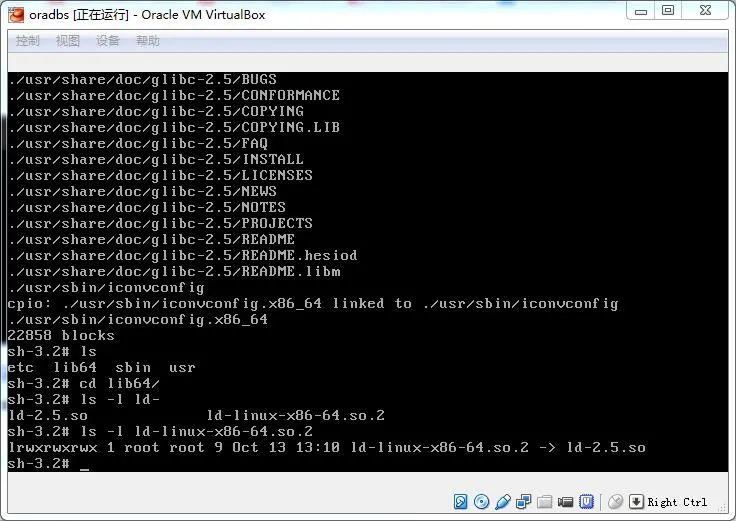Close the oradbs VirtualBox window
Image resolution: width=736 pixels, height=521 pixels.
click(705, 10)
